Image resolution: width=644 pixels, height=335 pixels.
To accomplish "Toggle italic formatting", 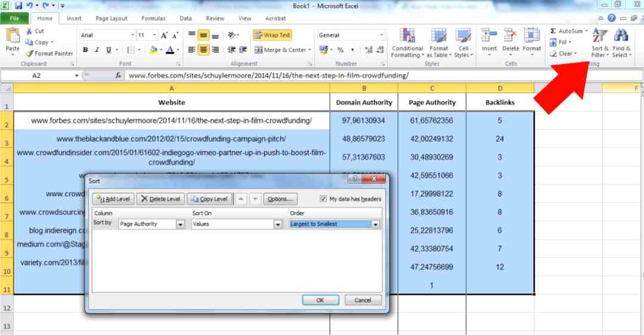I will pyautogui.click(x=97, y=50).
